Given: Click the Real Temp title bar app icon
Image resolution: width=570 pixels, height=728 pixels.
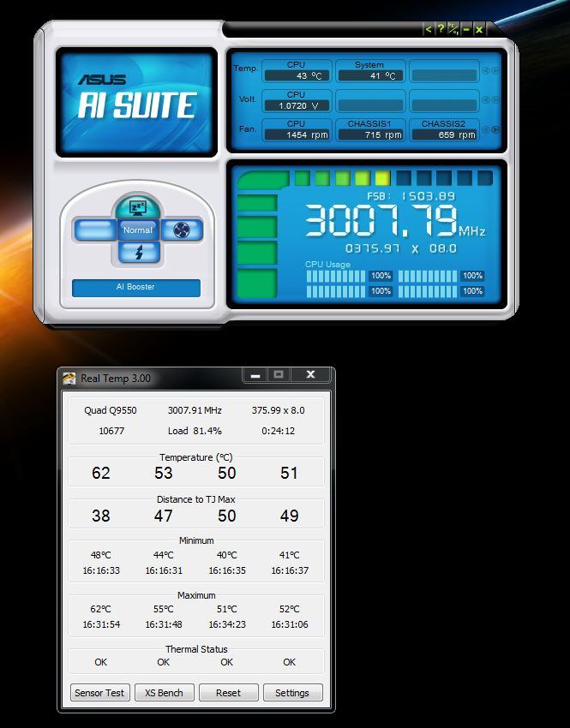Looking at the screenshot, I should (x=69, y=379).
